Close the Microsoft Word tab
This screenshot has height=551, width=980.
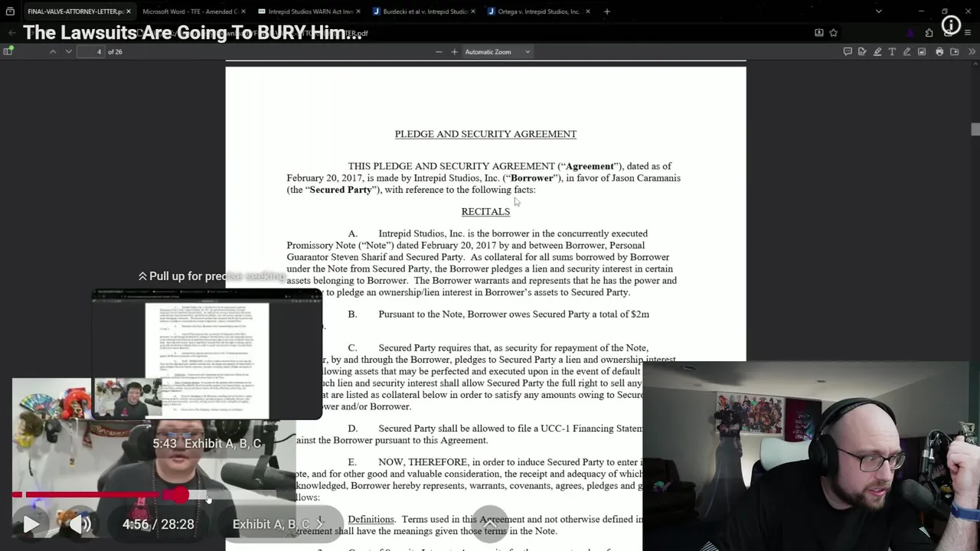[243, 11]
